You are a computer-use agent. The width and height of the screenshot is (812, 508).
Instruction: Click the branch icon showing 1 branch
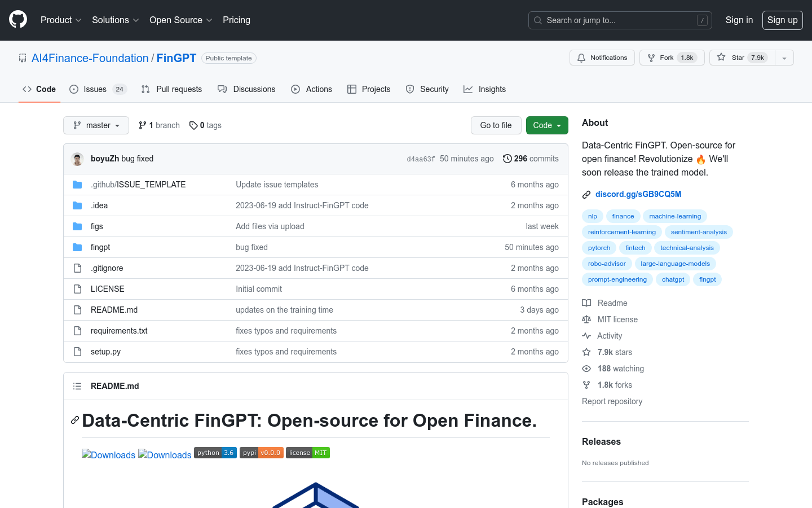click(x=143, y=125)
